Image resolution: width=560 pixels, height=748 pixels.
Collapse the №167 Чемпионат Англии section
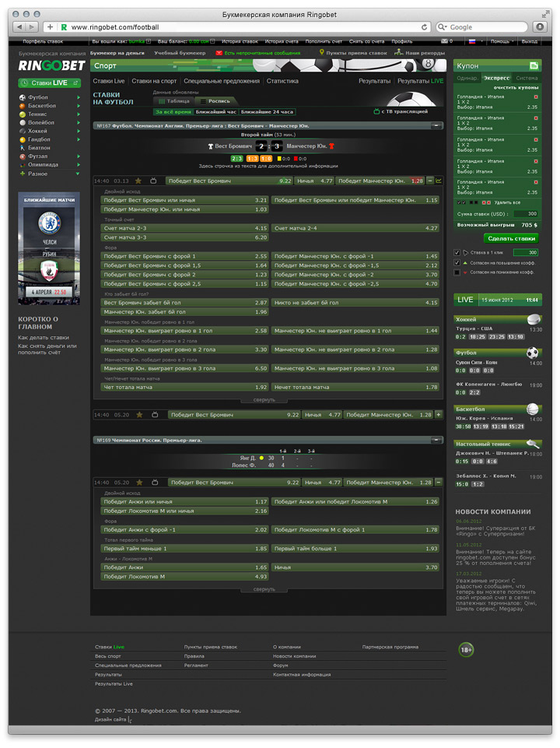point(436,126)
